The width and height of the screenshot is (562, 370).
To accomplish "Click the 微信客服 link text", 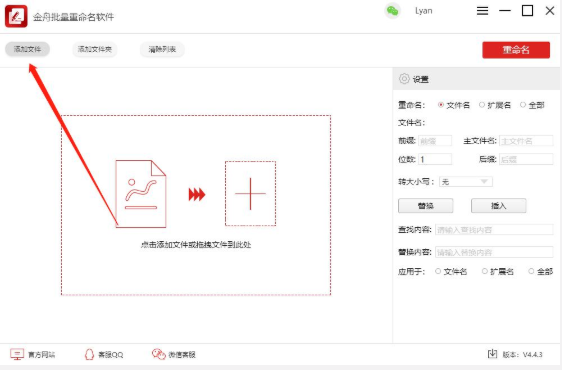I will [182, 355].
